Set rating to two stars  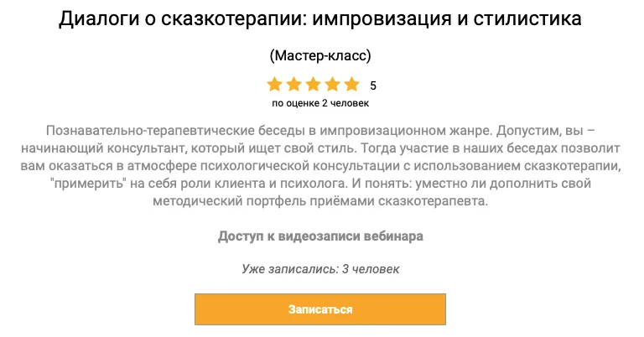[294, 85]
